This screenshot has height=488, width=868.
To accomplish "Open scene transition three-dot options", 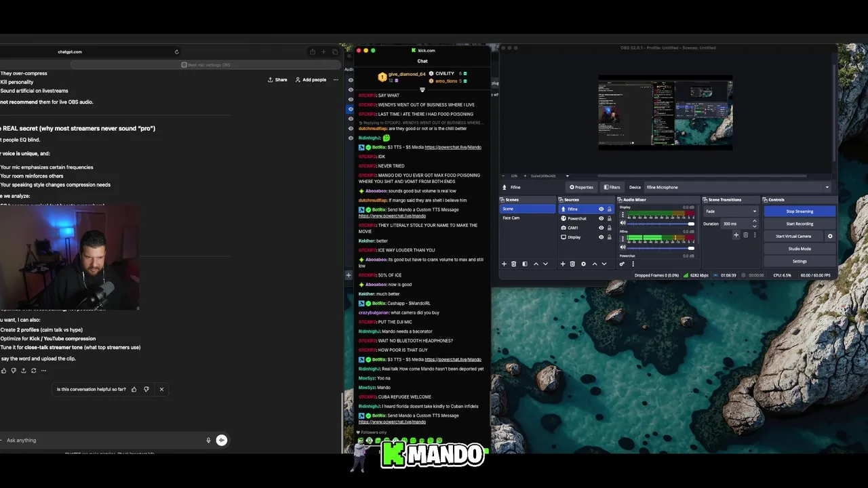I will (x=755, y=235).
